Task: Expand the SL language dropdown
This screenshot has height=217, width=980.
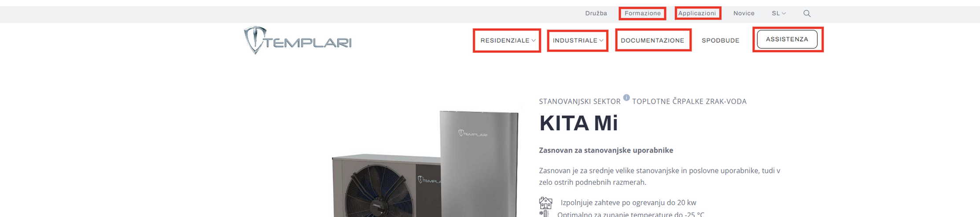Action: 778,14
